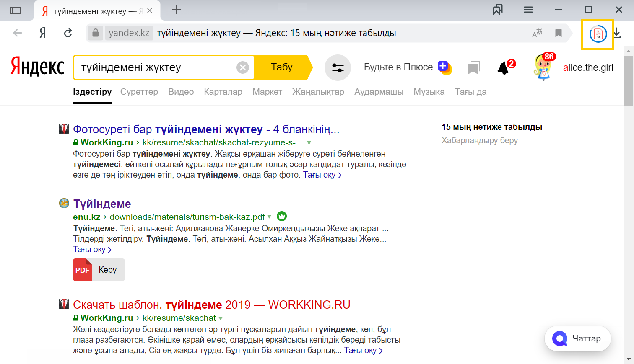Screen dimensions: 634x364
Task: Open result Скачать шаблон, түйіндеме 2019
Action: tap(212, 305)
